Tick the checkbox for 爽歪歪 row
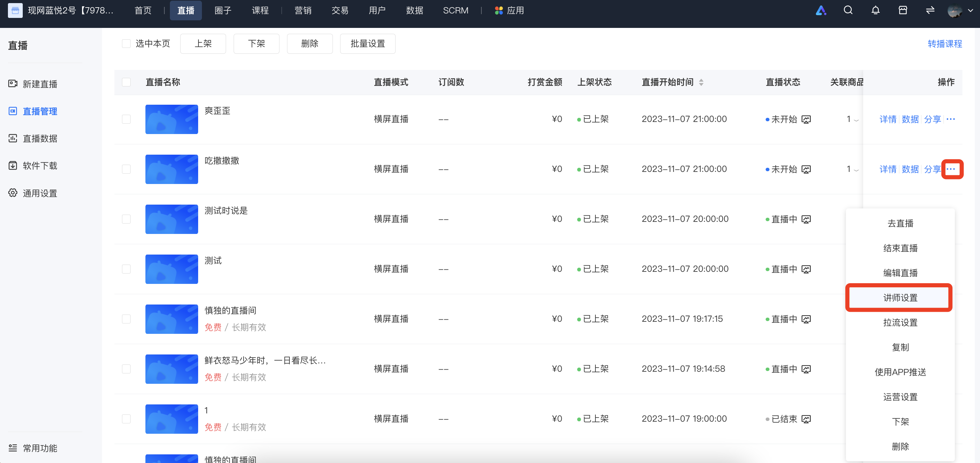The image size is (980, 463). (x=126, y=119)
